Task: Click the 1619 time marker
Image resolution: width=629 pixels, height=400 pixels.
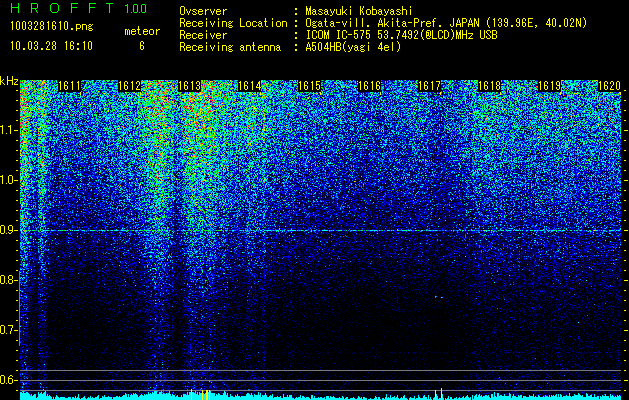Action: point(550,86)
